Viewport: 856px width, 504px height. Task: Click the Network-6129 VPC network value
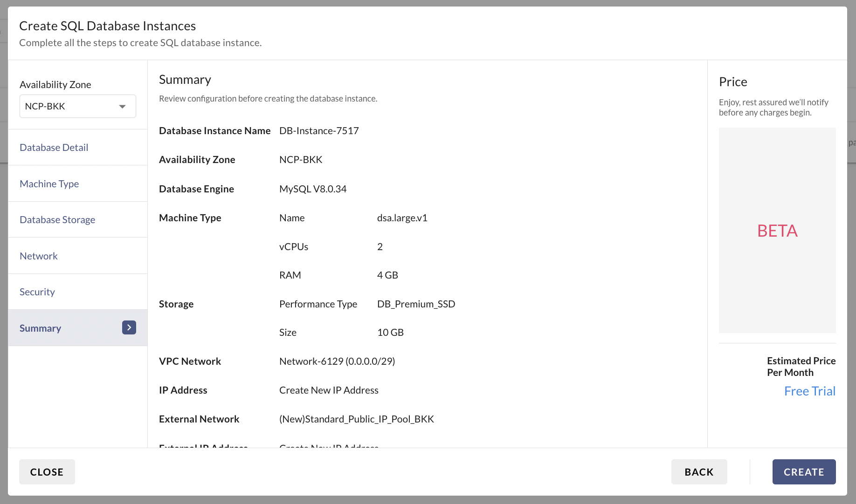(337, 361)
